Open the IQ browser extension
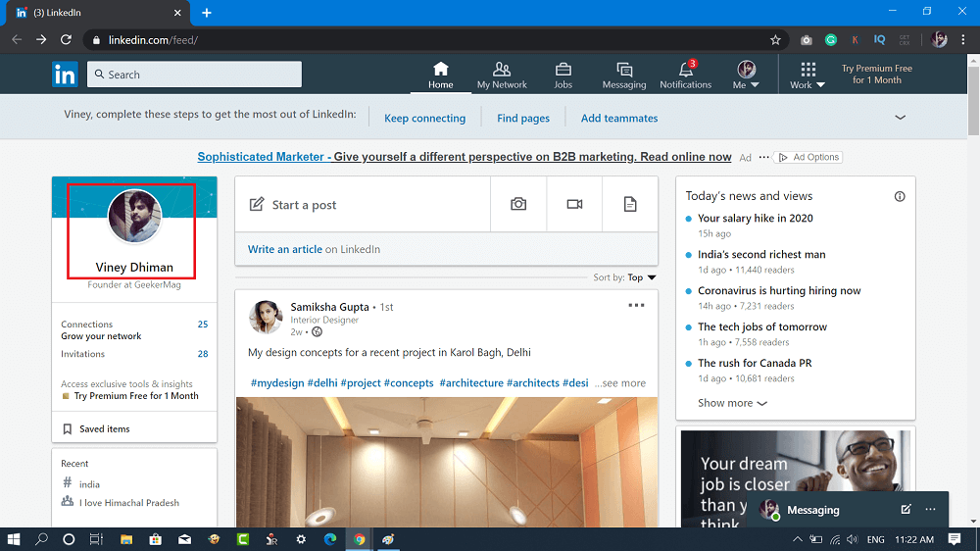 879,39
